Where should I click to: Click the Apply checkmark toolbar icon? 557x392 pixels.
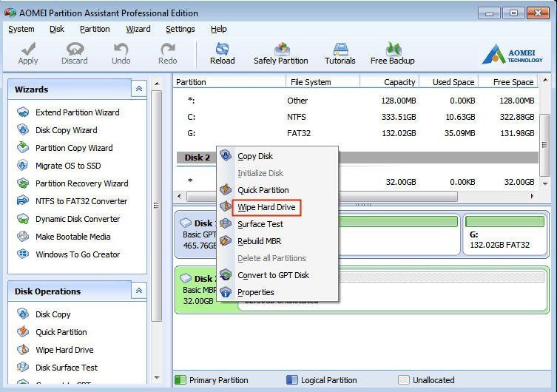(x=28, y=49)
